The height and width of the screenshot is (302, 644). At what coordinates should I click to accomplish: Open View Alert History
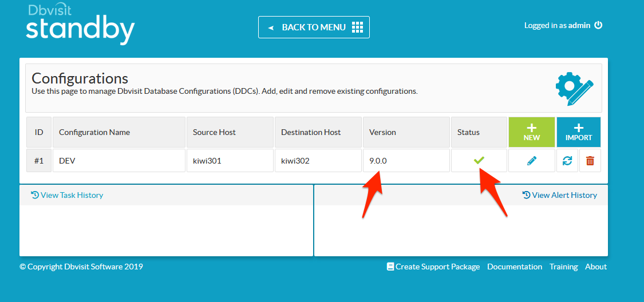pyautogui.click(x=560, y=195)
